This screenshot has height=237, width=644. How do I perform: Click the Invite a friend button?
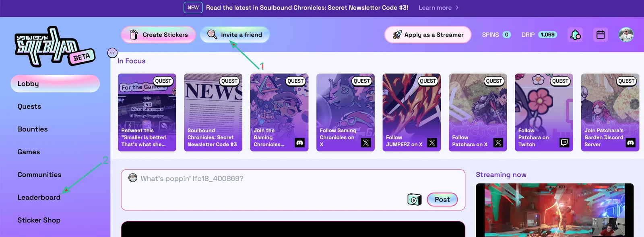point(235,35)
